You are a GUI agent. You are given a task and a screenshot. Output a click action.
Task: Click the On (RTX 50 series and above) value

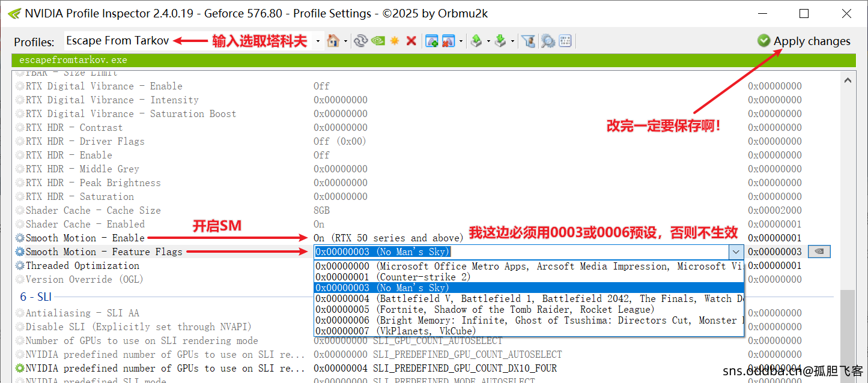[x=388, y=238]
